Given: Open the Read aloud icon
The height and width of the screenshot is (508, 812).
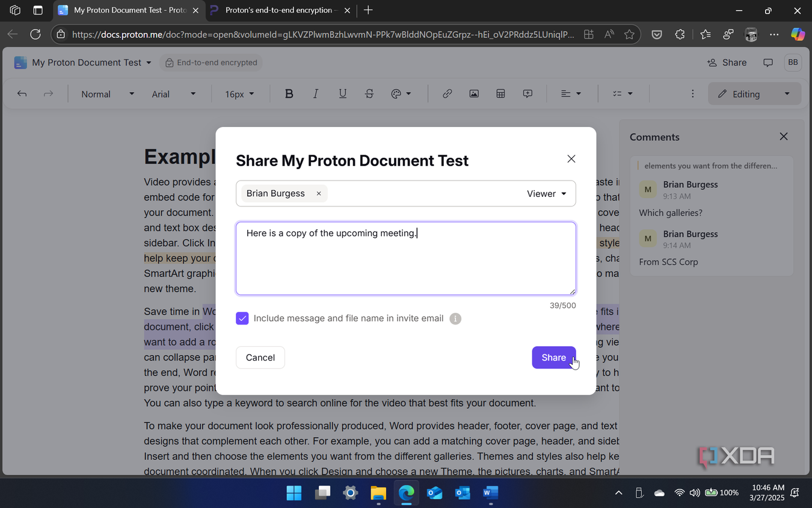Looking at the screenshot, I should [x=609, y=34].
